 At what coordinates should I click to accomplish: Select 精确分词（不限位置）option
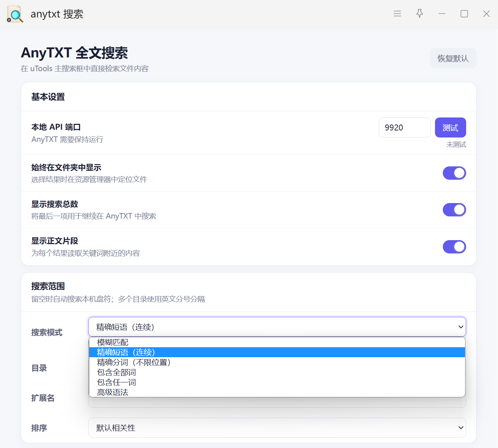point(277,362)
